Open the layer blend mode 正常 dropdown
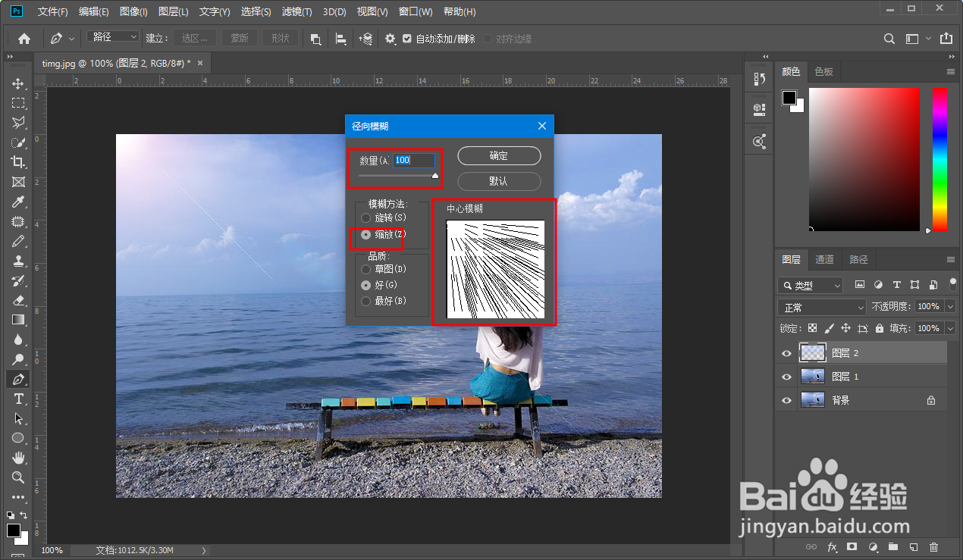963x560 pixels. 821,308
